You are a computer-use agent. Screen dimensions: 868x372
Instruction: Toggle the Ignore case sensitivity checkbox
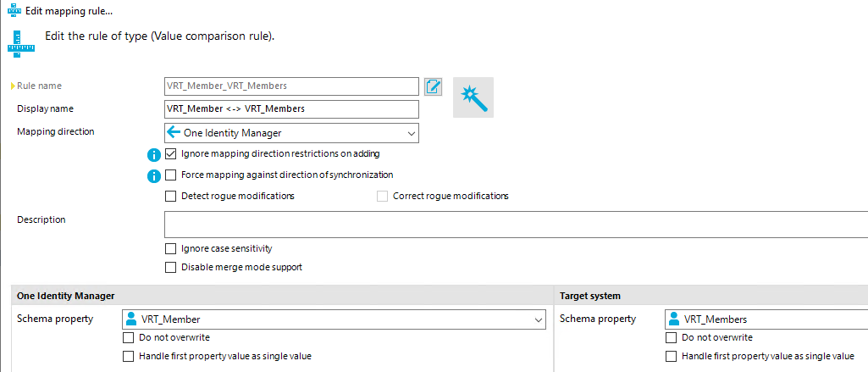click(171, 249)
